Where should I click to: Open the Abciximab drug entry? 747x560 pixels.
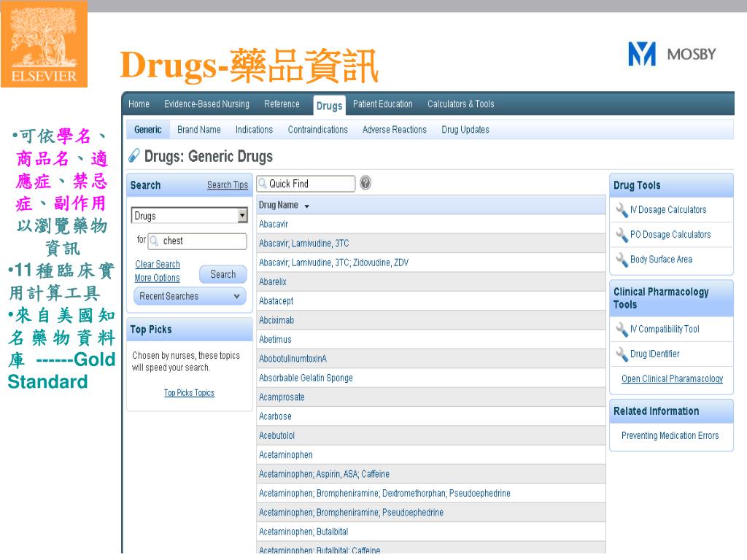click(276, 320)
